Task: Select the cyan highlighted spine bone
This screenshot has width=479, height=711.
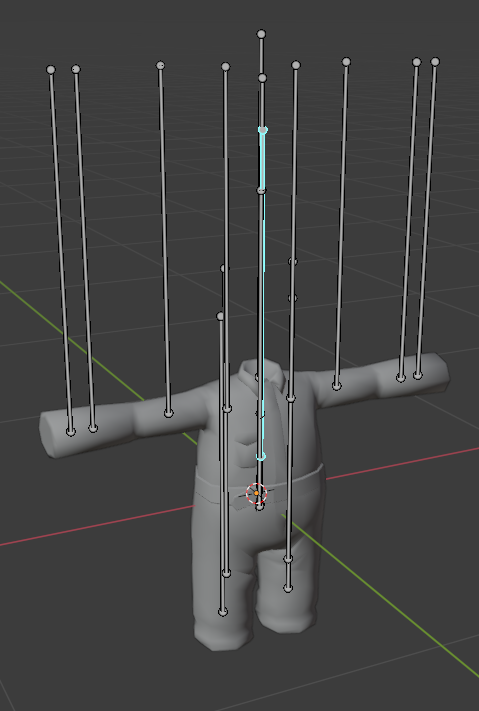Action: 262,295
